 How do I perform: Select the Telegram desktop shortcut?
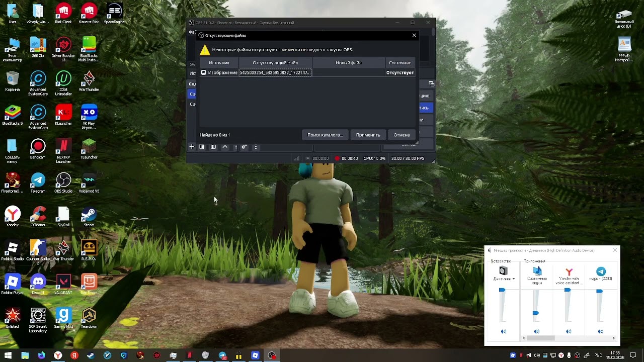(38, 183)
